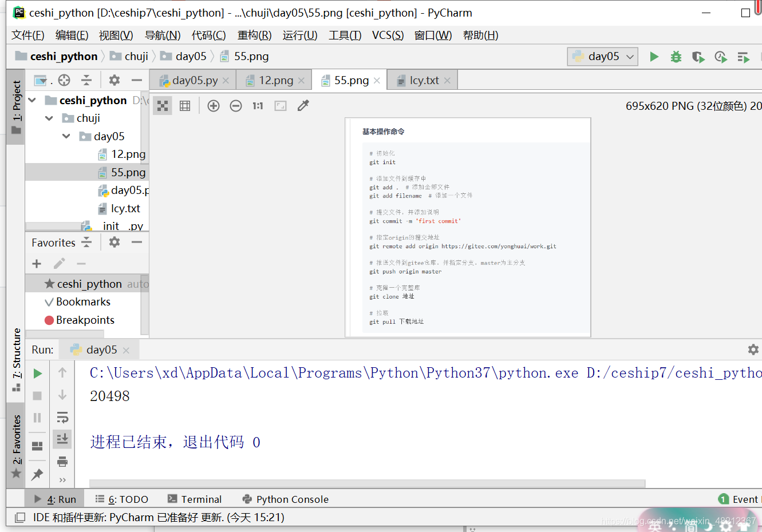Click the ceshi_python breadcrumb
762x532 pixels.
pyautogui.click(x=57, y=57)
